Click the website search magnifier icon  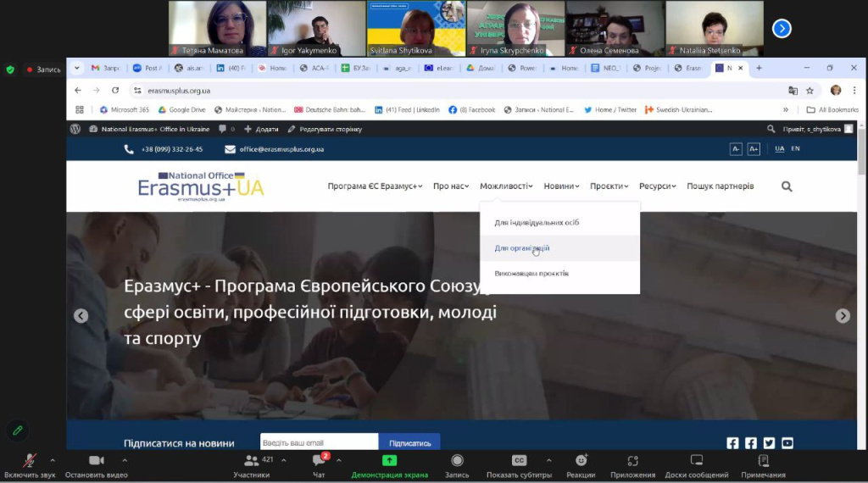click(787, 186)
